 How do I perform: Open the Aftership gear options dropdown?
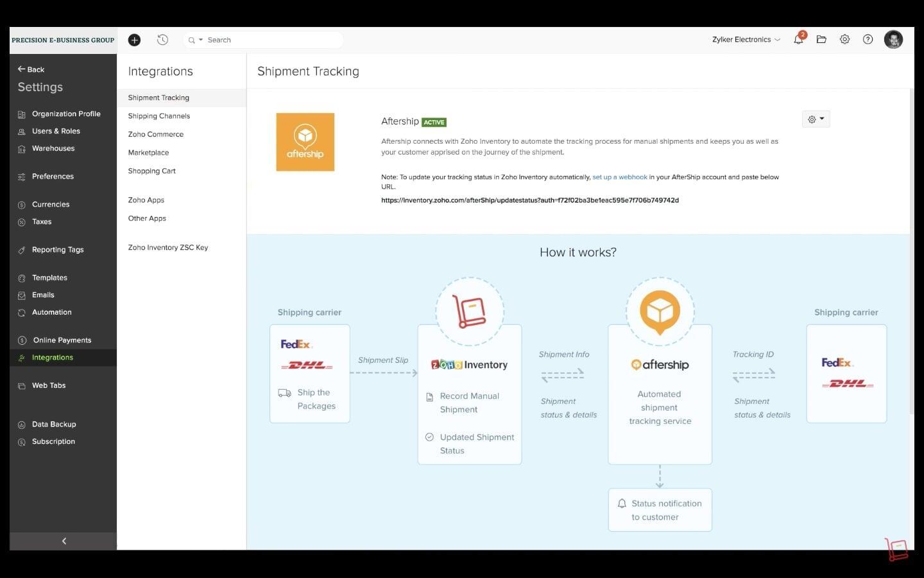(x=816, y=119)
